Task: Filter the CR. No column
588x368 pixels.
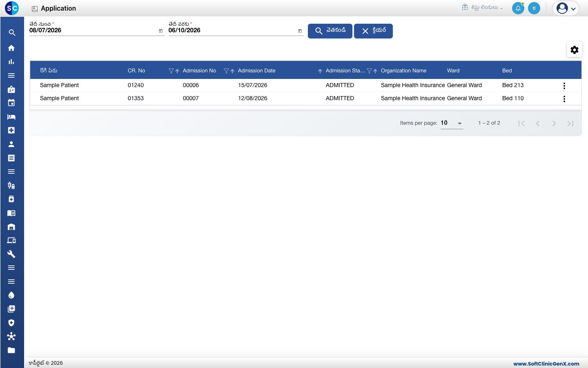Action: coord(171,71)
